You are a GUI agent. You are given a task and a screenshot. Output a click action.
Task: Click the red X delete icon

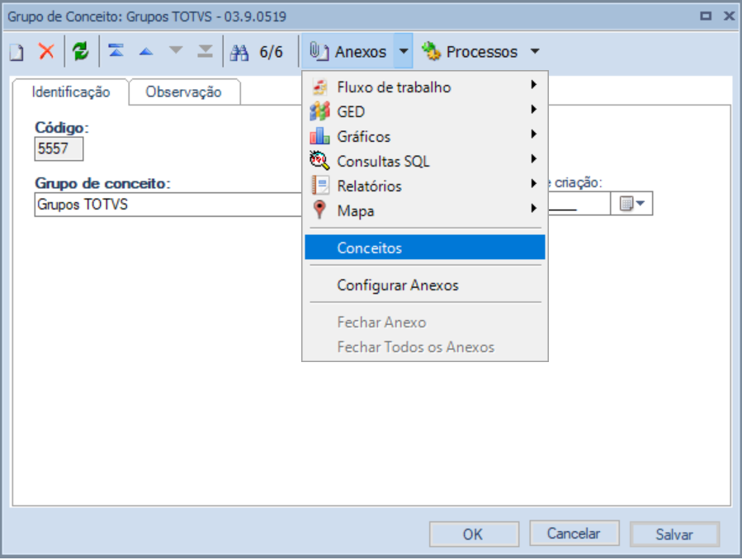coord(46,51)
